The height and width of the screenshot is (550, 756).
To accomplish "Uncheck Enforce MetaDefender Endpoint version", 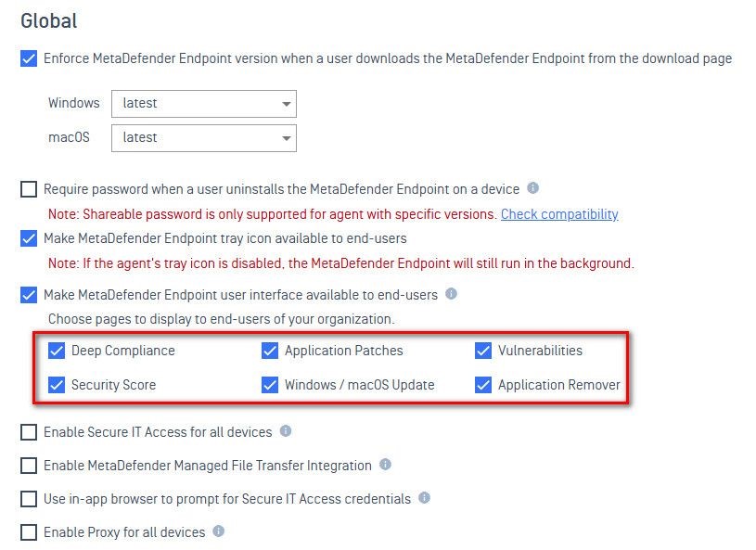I will coord(29,58).
